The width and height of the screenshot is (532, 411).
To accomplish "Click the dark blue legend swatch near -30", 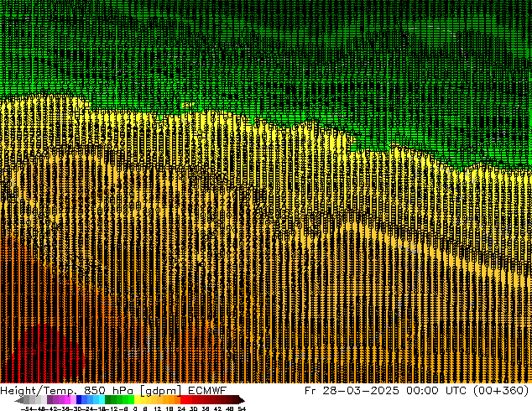I will pyautogui.click(x=79, y=399).
